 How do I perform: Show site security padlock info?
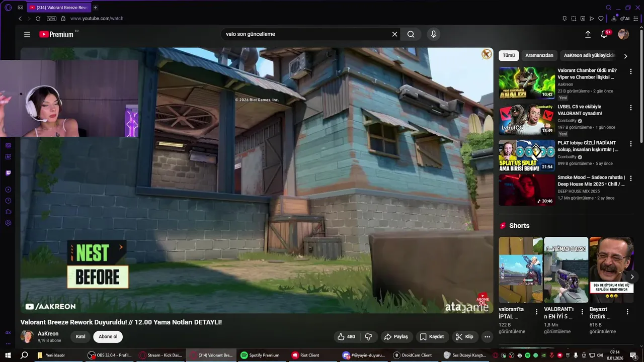pos(63,19)
